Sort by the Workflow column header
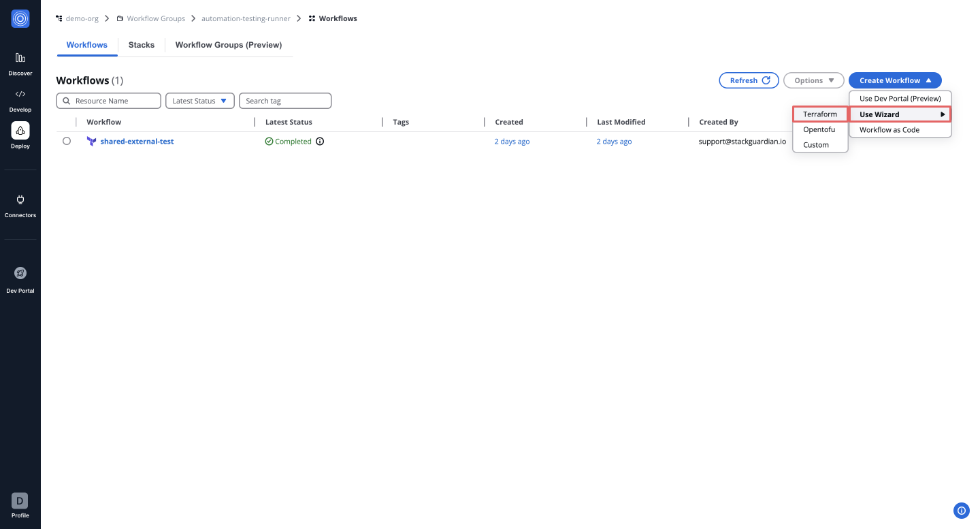 click(x=104, y=123)
